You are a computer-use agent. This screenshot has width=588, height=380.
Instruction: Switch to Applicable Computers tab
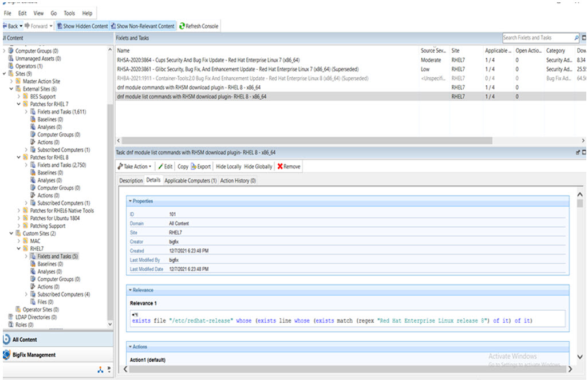(190, 180)
